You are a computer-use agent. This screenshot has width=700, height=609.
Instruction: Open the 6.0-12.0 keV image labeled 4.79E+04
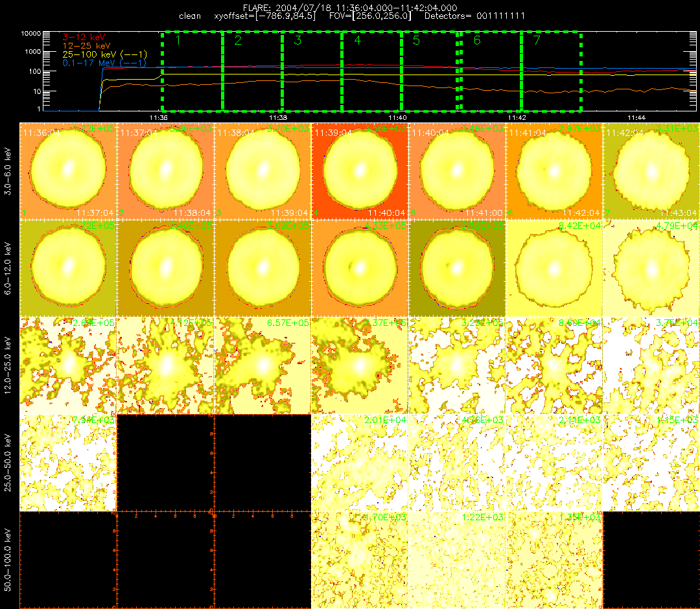(651, 268)
